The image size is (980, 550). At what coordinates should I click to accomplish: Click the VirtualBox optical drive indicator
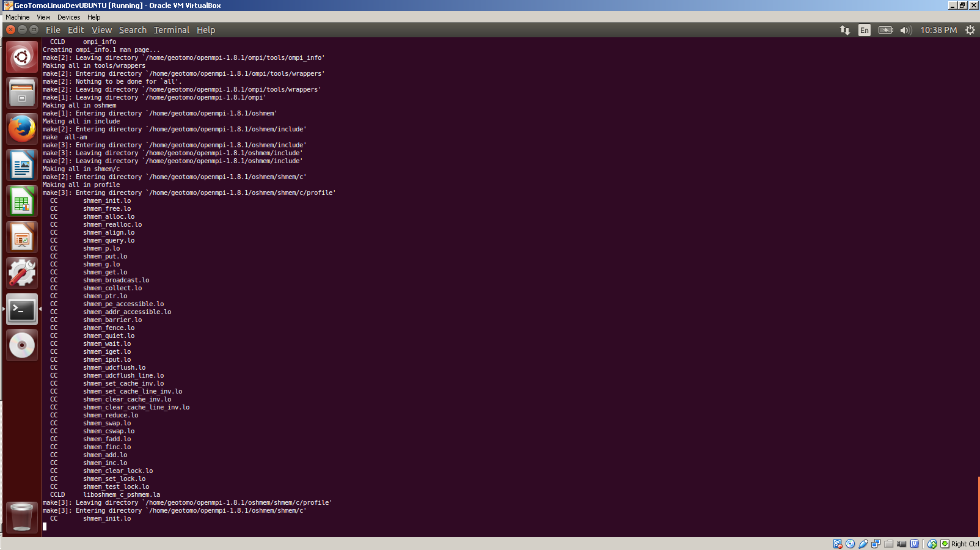tap(850, 544)
